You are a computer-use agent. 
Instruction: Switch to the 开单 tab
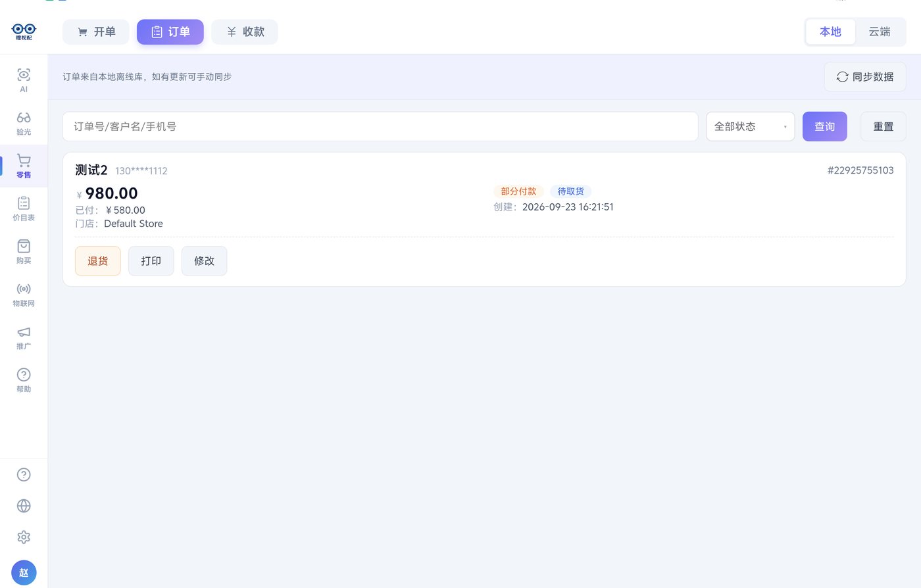click(96, 32)
